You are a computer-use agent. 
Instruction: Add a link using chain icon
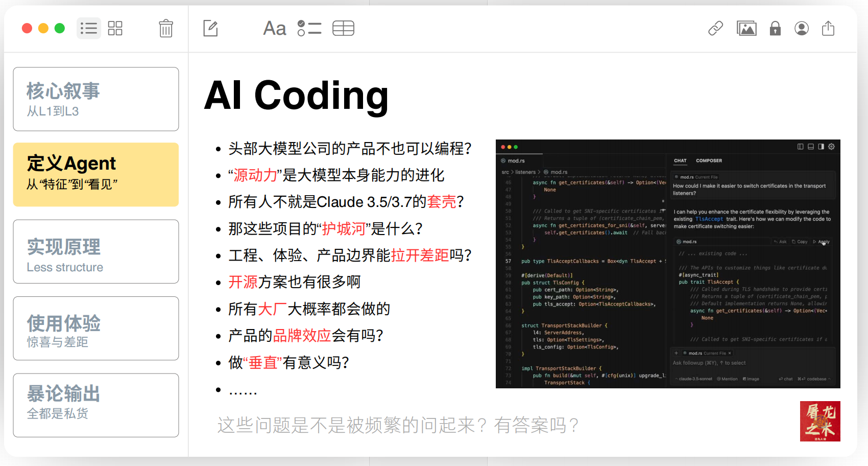[715, 28]
